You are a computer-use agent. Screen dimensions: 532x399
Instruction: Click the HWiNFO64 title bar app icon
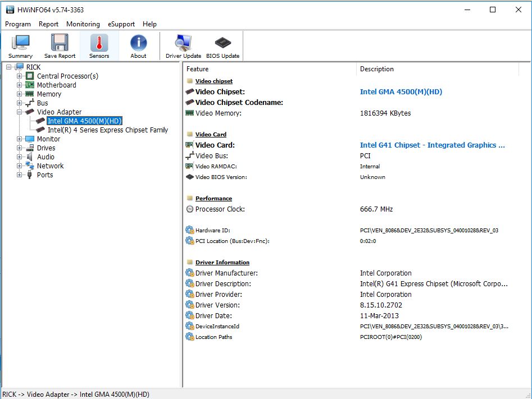pyautogui.click(x=10, y=10)
